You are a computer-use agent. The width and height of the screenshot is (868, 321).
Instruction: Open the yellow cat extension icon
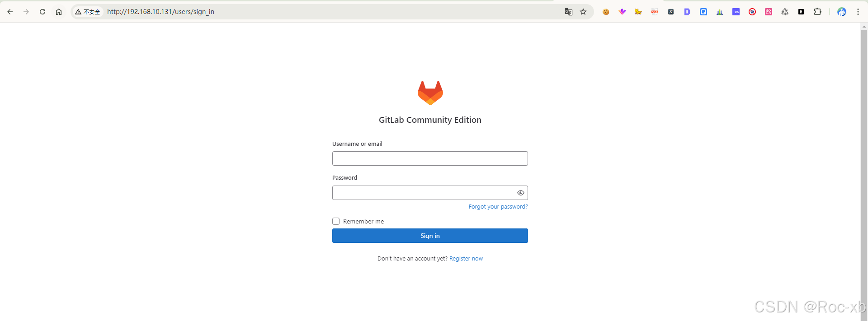(x=638, y=12)
